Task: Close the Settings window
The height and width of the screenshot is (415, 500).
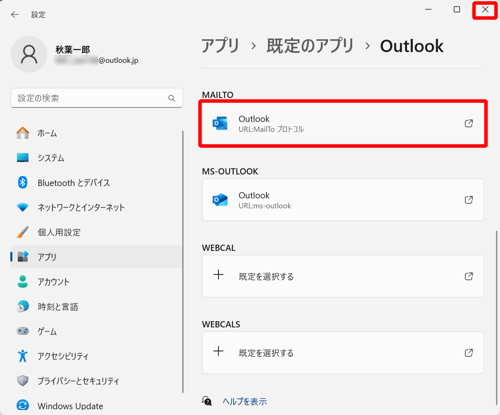Action: tap(485, 10)
